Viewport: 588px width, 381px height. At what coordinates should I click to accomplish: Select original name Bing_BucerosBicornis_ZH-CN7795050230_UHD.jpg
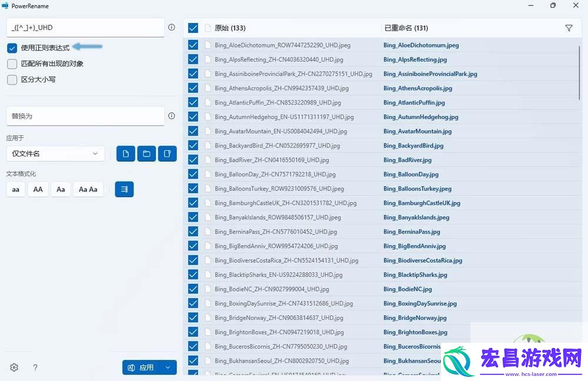pos(281,346)
